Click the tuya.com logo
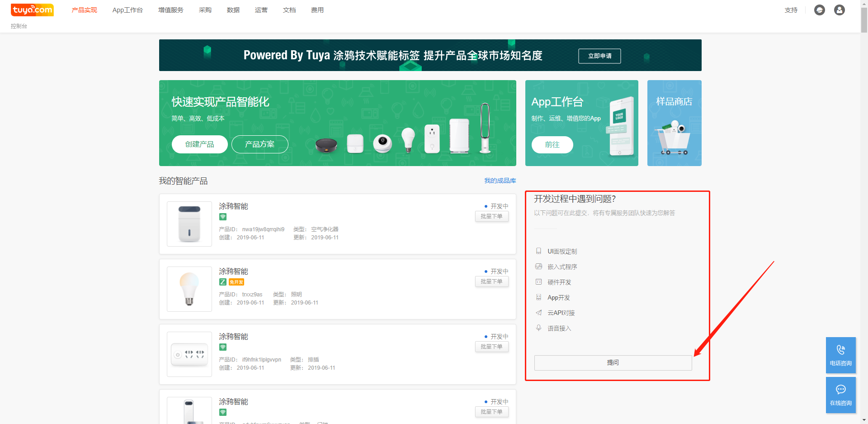The height and width of the screenshot is (424, 868). [32, 10]
